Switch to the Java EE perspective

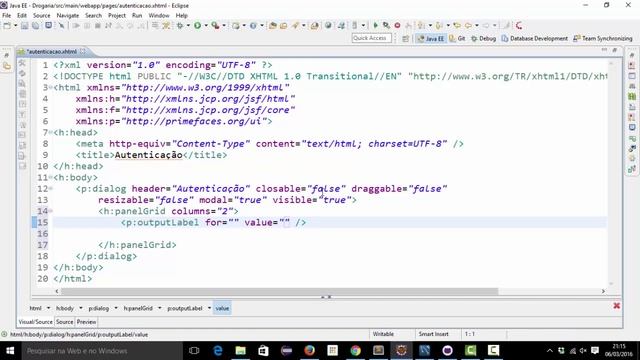coord(431,38)
